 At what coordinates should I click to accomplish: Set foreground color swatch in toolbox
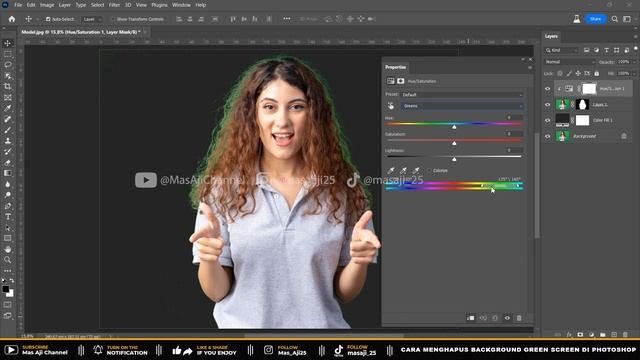[x=5, y=289]
